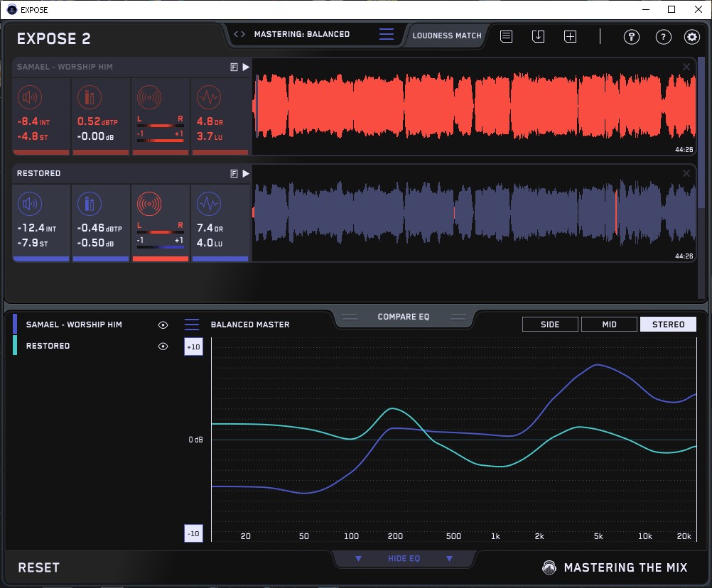Click loudness speaker icon on Restored track
The image size is (712, 588).
point(28,205)
